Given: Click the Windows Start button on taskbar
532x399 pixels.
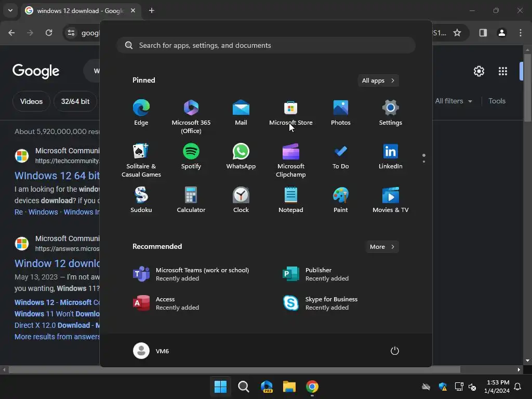Looking at the screenshot, I should pyautogui.click(x=220, y=387).
